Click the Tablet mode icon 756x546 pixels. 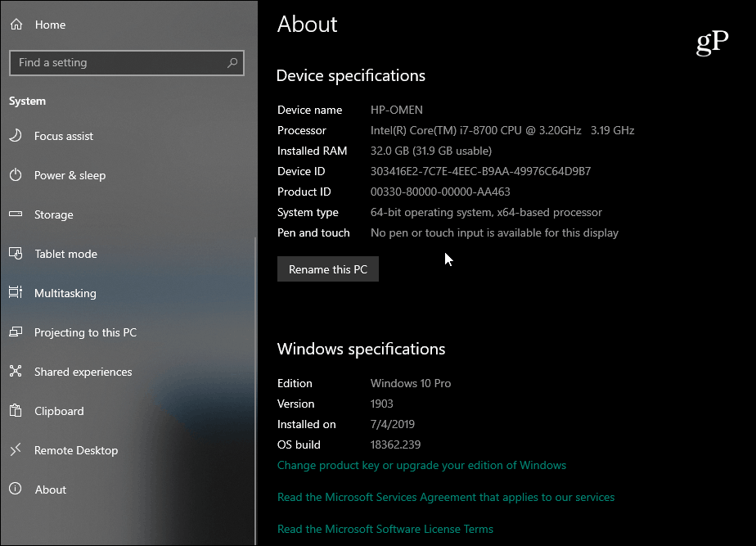(x=16, y=253)
